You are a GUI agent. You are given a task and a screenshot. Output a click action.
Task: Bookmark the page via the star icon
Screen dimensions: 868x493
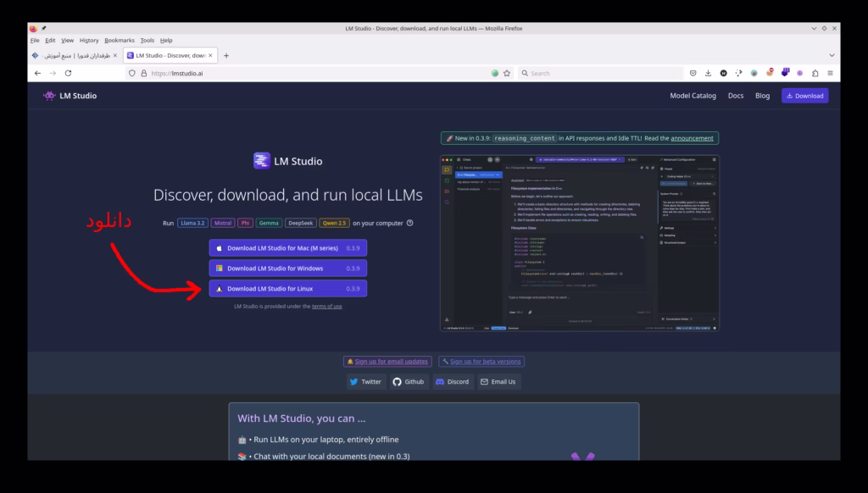(x=506, y=73)
